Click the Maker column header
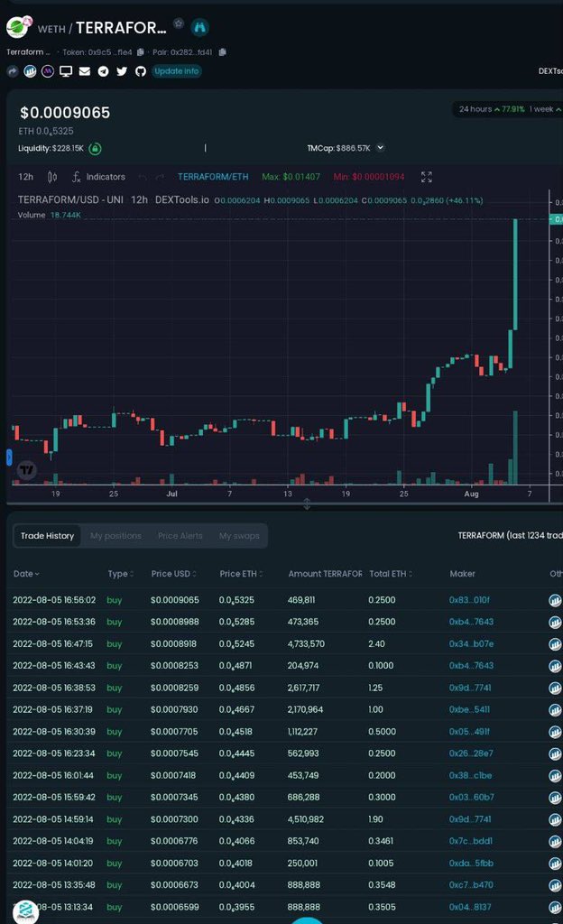563x924 pixels. click(x=462, y=574)
